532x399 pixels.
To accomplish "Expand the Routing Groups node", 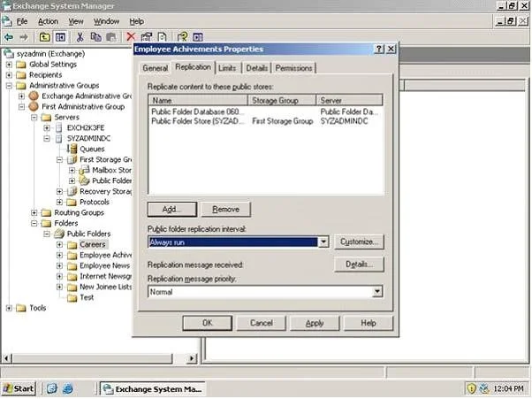I will point(34,212).
